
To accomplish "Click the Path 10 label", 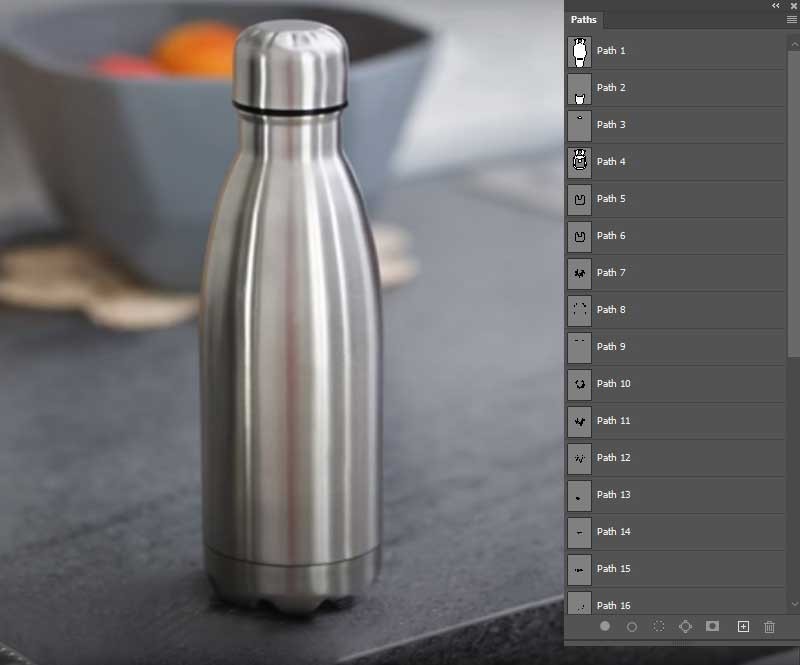I will pos(613,384).
